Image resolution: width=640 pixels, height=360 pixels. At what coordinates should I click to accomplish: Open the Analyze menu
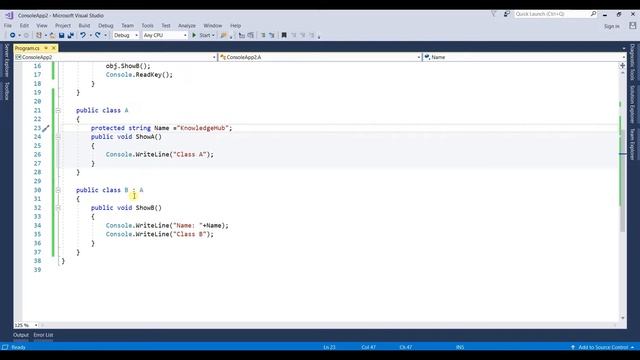[187, 26]
